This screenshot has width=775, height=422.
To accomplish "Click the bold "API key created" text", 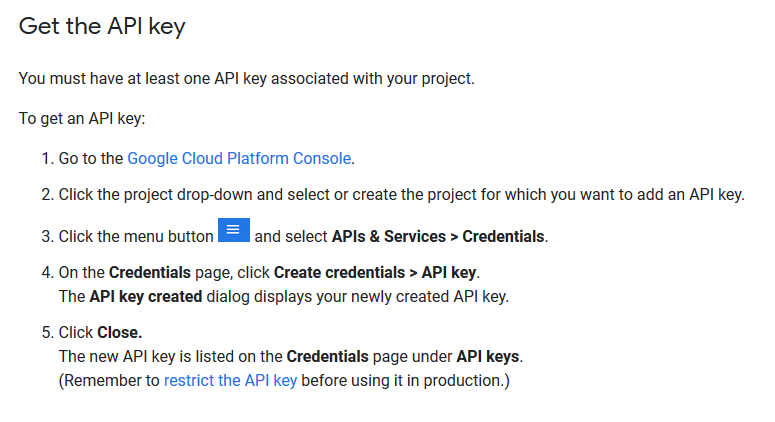I will 146,296.
